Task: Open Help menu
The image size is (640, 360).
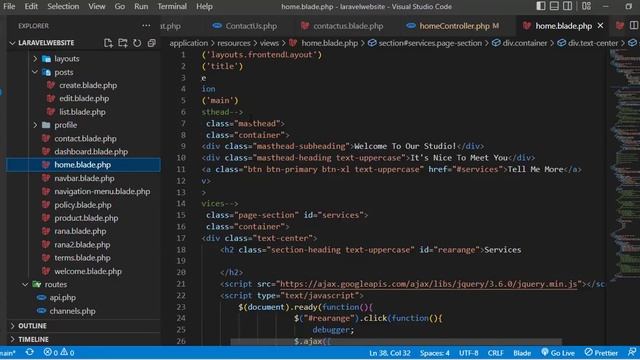Action: click(204, 7)
